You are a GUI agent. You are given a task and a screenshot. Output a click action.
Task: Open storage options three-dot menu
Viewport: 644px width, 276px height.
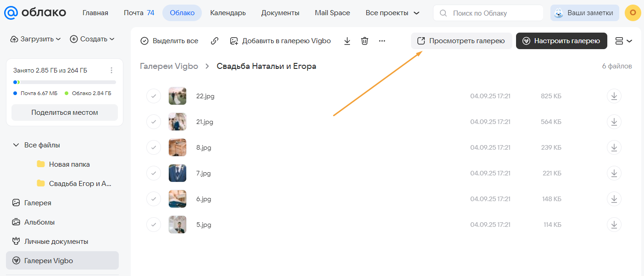pos(111,70)
